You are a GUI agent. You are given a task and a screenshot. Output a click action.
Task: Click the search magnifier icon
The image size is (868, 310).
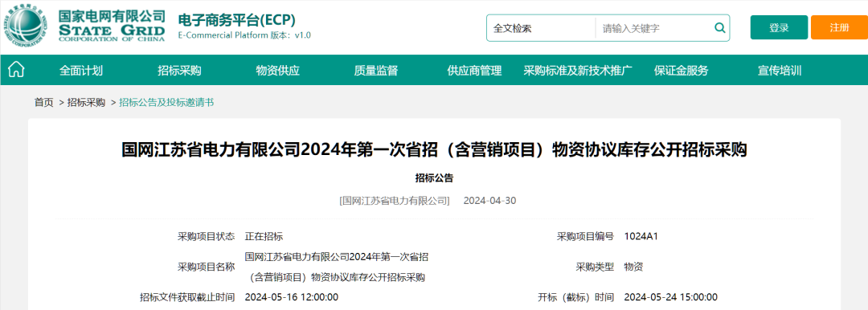(719, 27)
